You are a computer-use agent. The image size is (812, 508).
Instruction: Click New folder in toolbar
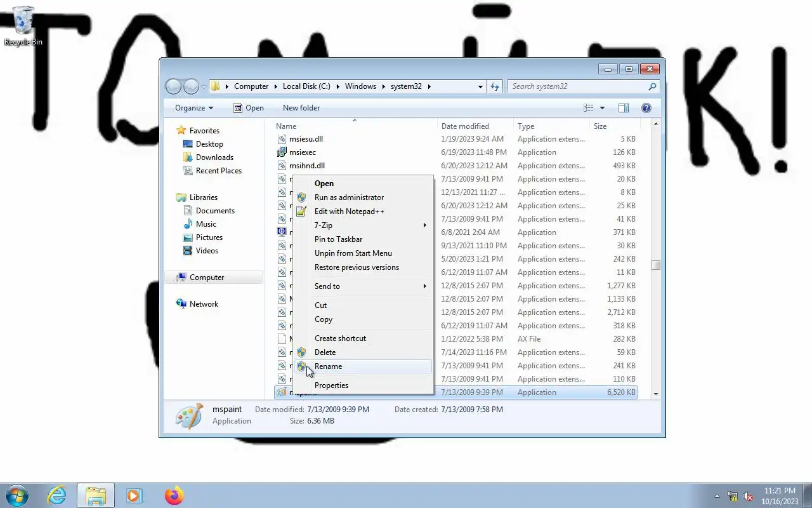[x=301, y=108]
